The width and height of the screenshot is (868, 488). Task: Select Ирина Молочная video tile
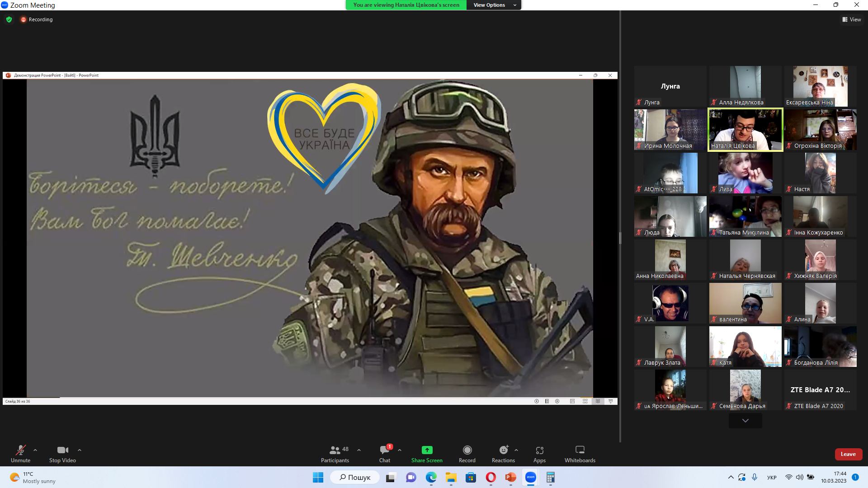pos(670,130)
